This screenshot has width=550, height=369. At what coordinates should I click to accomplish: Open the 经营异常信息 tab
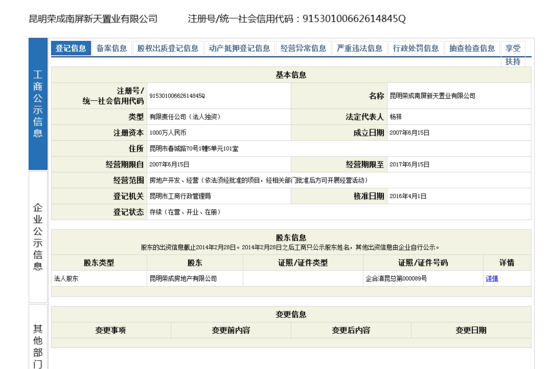[303, 48]
